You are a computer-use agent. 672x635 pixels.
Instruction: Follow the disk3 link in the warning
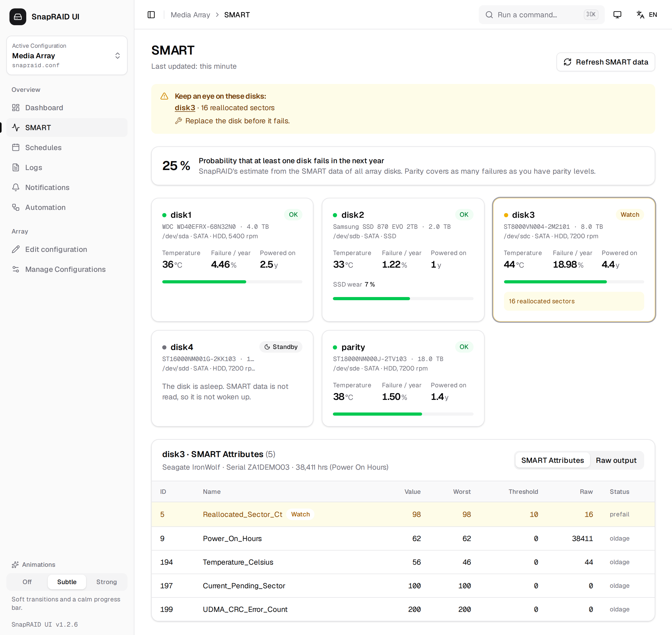(185, 108)
